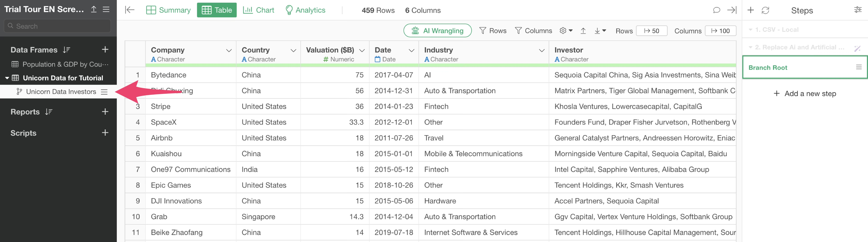Edit the columns display limit 100
This screenshot has height=242, width=868.
[x=720, y=31]
